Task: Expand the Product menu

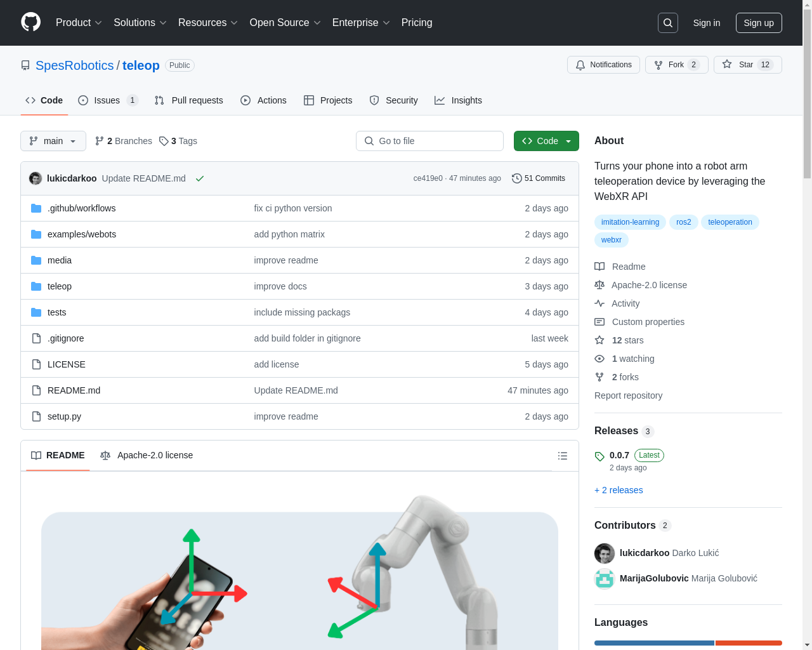Action: tap(79, 23)
